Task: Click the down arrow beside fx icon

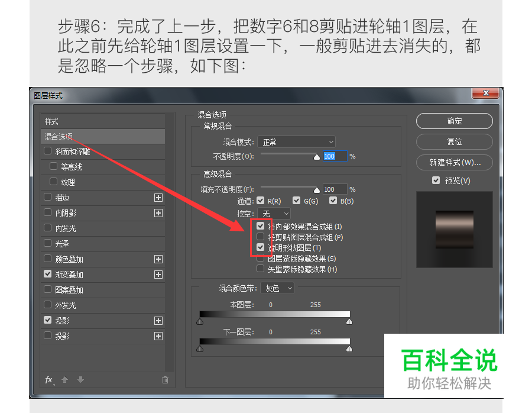Action: tap(80, 380)
